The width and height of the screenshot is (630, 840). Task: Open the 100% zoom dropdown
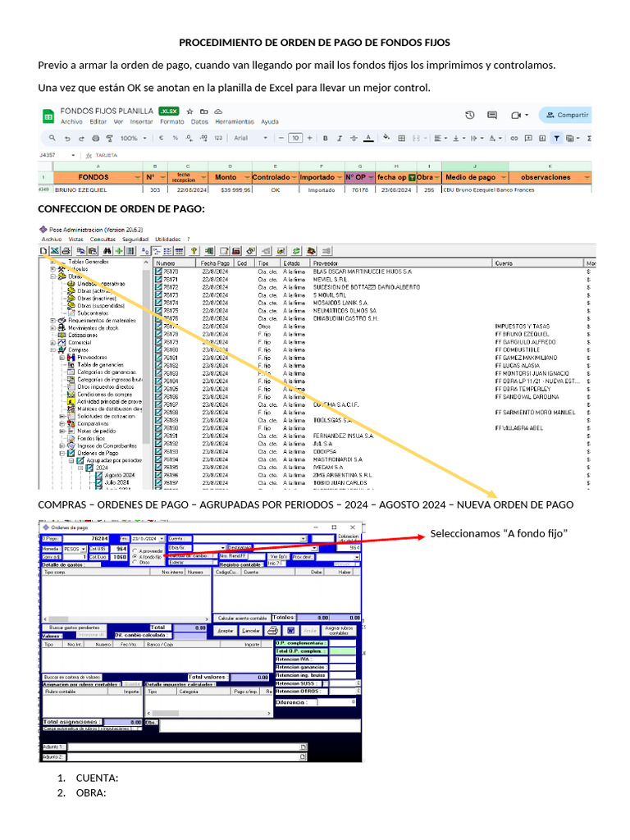coord(133,138)
